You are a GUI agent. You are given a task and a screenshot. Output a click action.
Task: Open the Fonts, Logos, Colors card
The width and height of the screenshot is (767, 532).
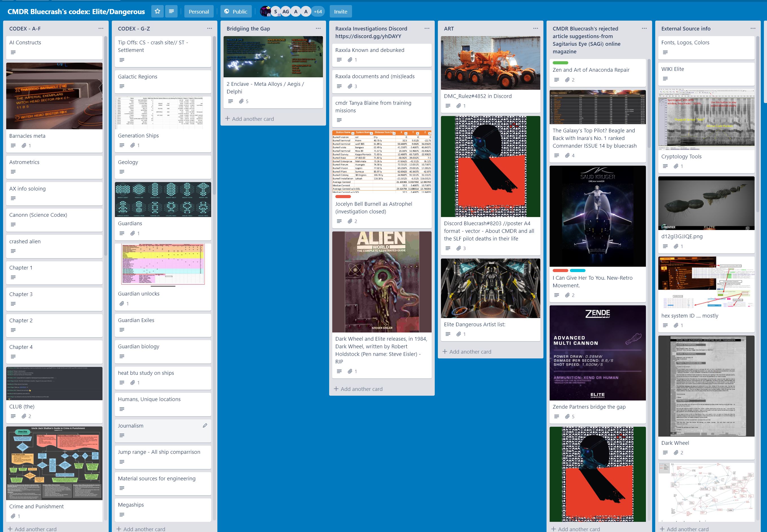pos(706,48)
